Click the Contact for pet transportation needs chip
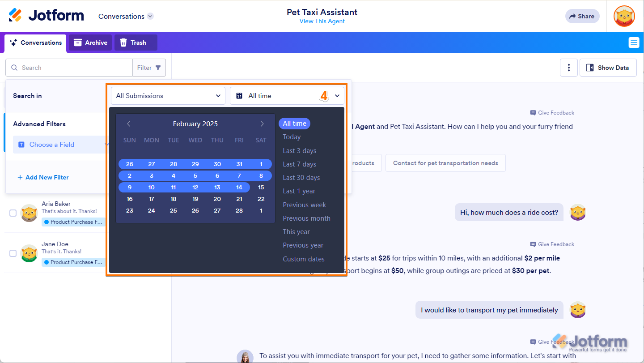The image size is (644, 363). 445,163
